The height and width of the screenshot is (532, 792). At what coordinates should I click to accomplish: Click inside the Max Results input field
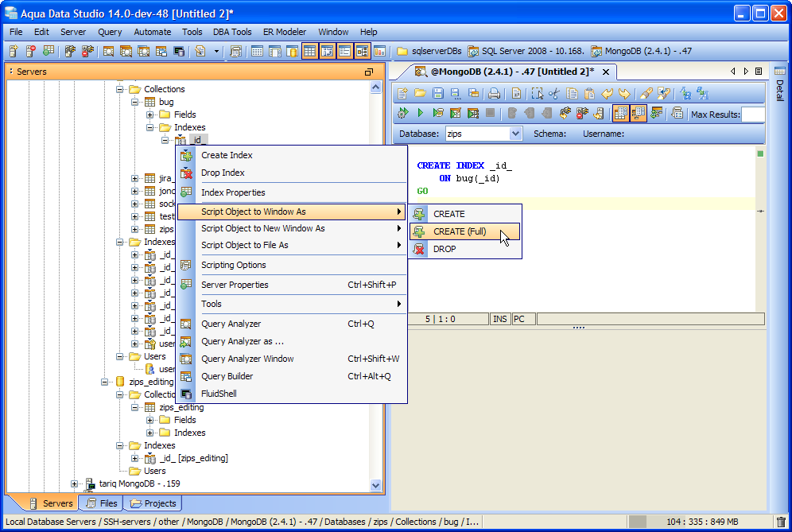pos(754,115)
